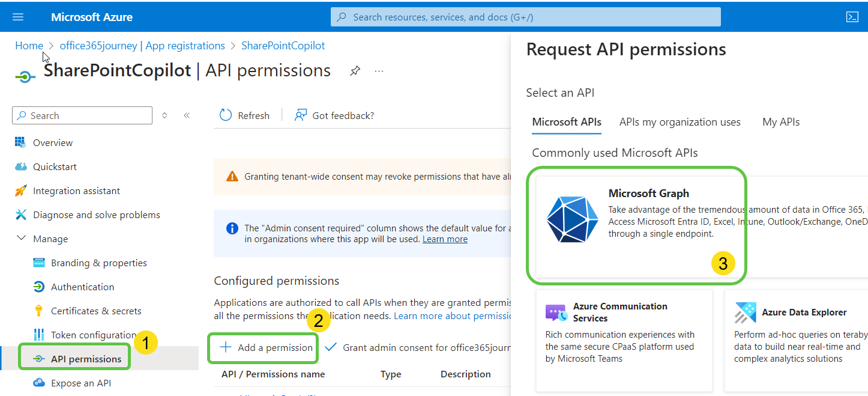Image resolution: width=868 pixels, height=396 pixels.
Task: Collapse the Manage section
Action: (x=22, y=238)
